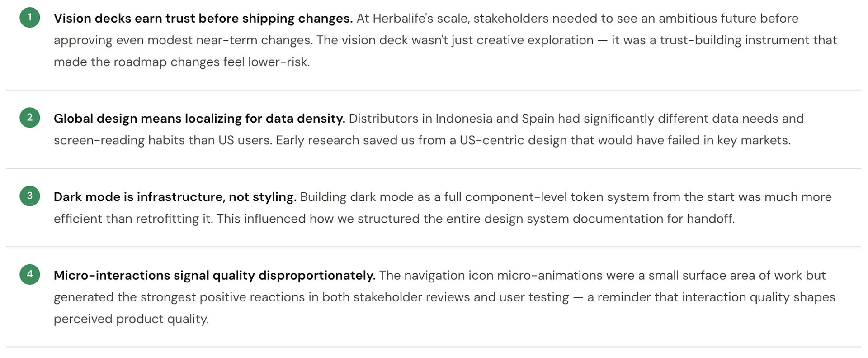868x358 pixels.
Task: Click the words "perceived product quality"
Action: [131, 319]
